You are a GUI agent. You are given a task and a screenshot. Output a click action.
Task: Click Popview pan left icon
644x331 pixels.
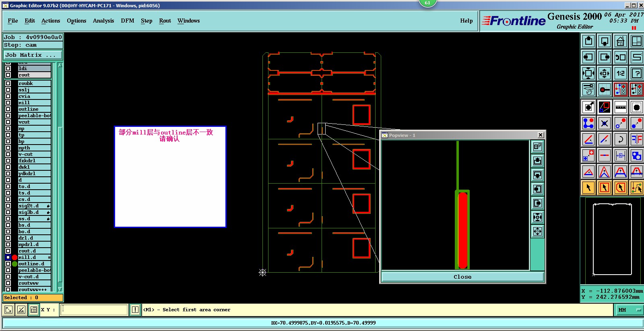pyautogui.click(x=537, y=189)
